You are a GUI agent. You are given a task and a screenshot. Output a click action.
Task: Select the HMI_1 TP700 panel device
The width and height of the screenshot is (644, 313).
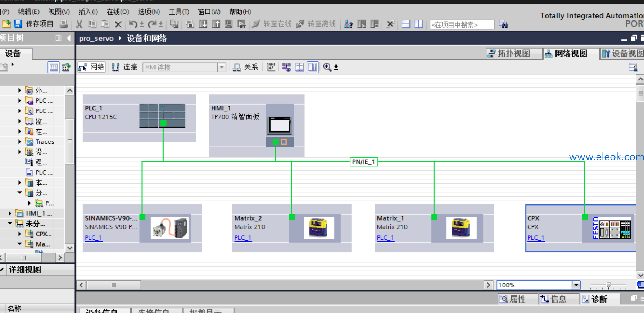[257, 125]
